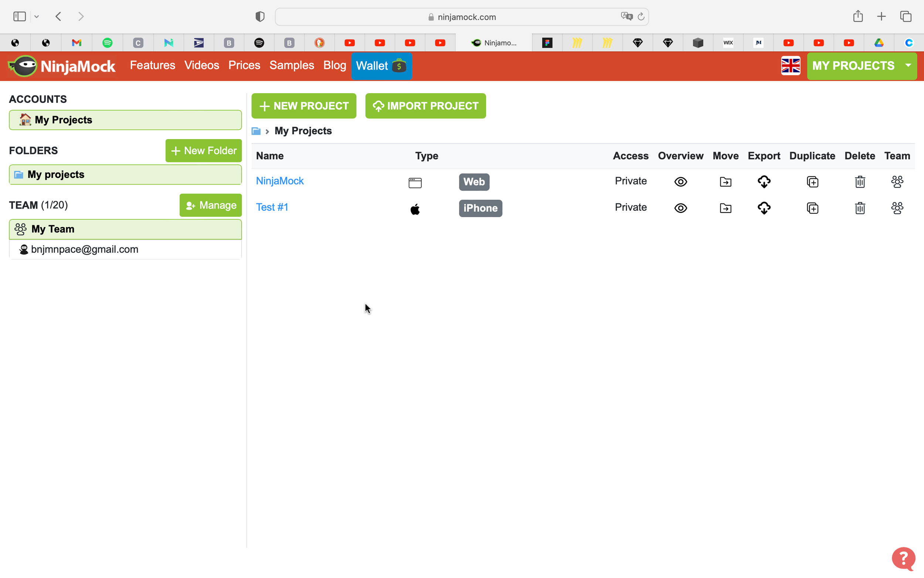Screen dimensions: 924x578
Task: Open sidebar options chevron in Safari toolbar
Action: [37, 16]
